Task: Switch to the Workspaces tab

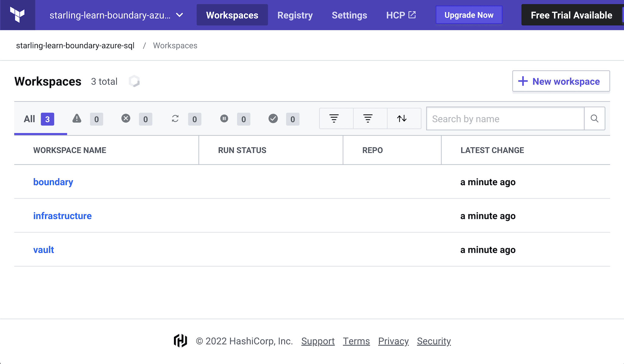Action: 232,15
